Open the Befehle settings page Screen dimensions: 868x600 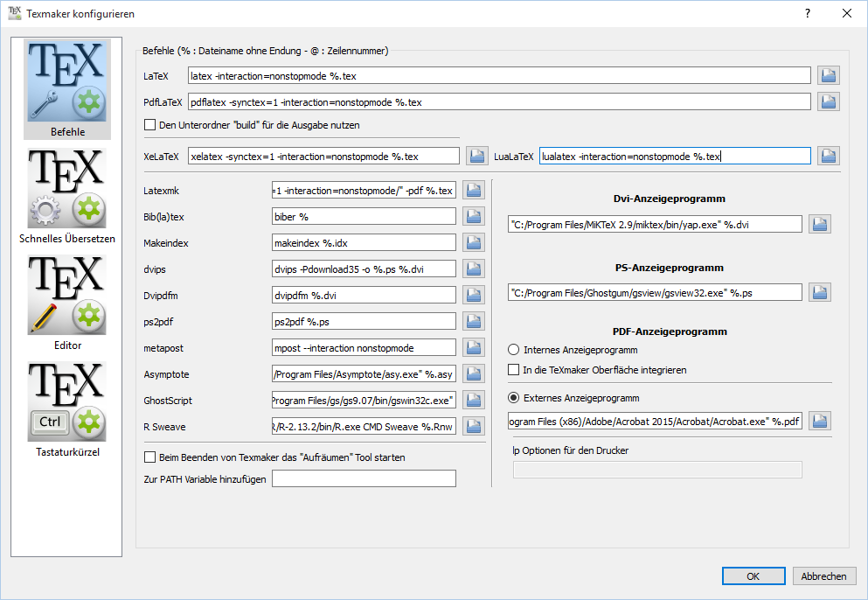click(x=67, y=88)
